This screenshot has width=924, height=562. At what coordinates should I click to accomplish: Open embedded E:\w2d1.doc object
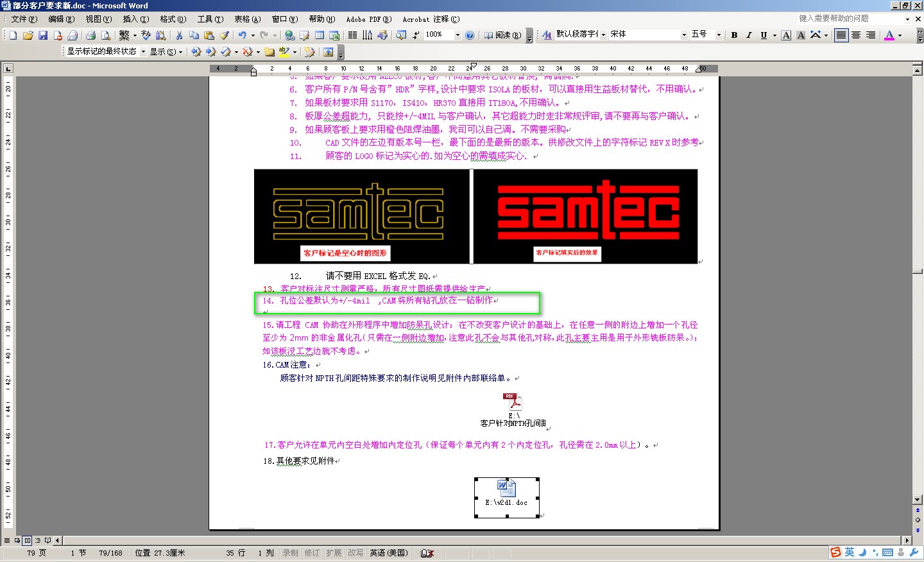click(507, 497)
